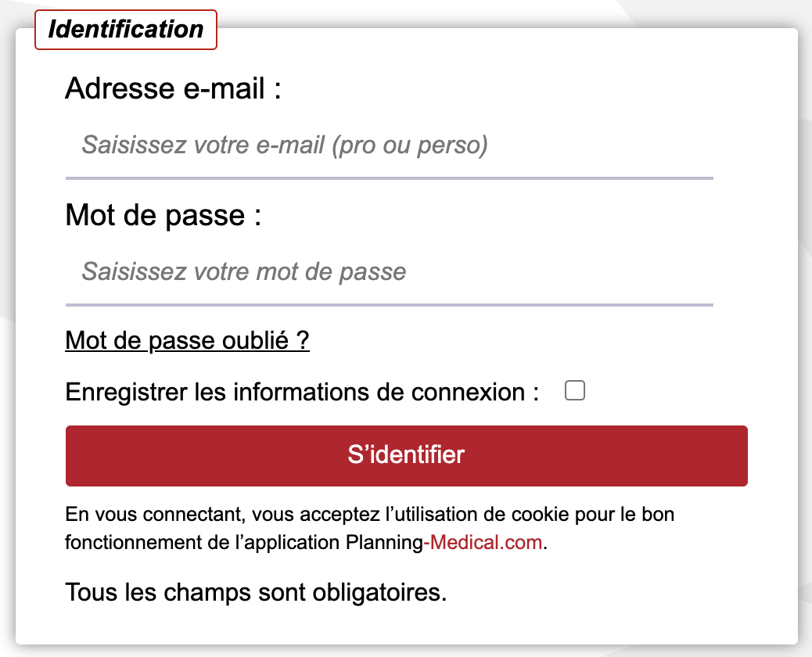Select the "Mot de passe" input field
This screenshot has width=812, height=657.
(x=313, y=275)
